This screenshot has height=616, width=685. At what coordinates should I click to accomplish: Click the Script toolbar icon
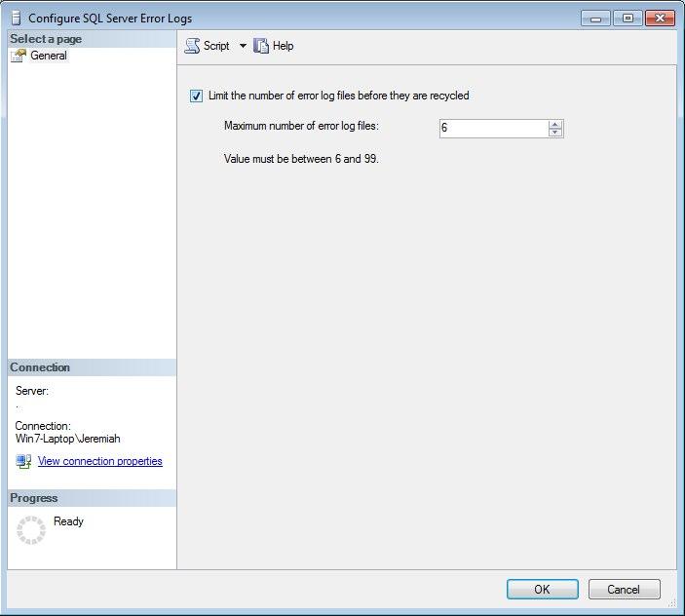point(192,46)
